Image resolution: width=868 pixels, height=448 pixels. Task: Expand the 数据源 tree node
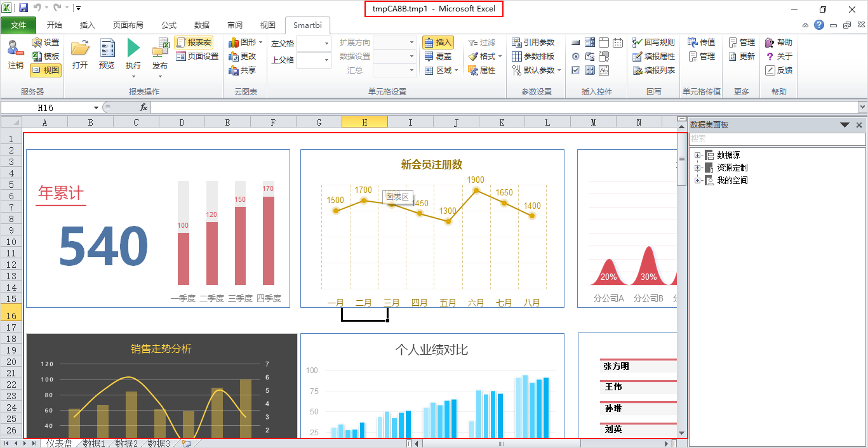pyautogui.click(x=697, y=155)
